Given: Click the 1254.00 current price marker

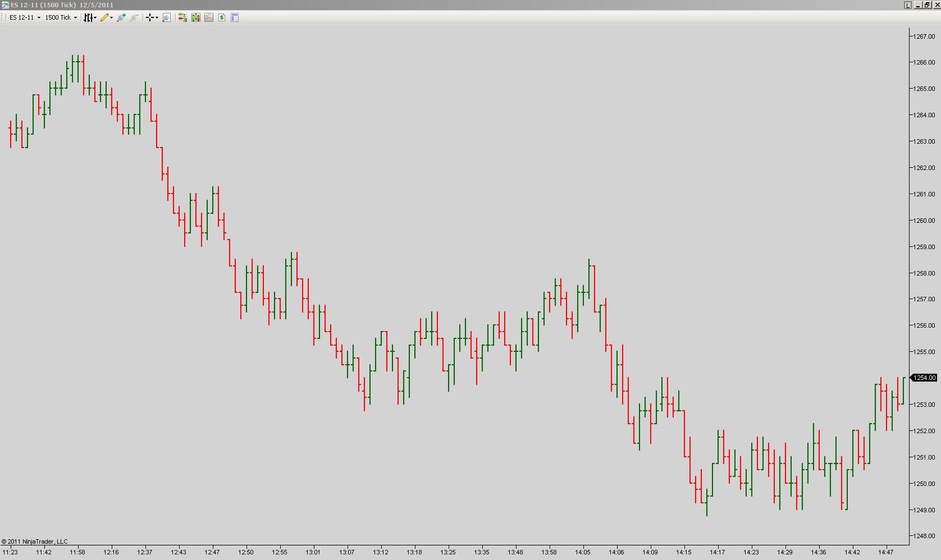Looking at the screenshot, I should (924, 378).
